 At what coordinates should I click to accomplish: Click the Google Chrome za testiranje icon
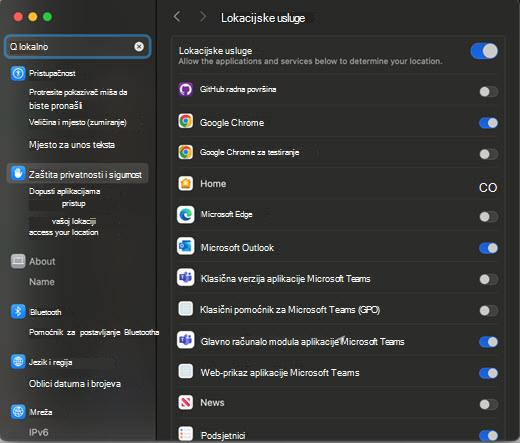(185, 152)
